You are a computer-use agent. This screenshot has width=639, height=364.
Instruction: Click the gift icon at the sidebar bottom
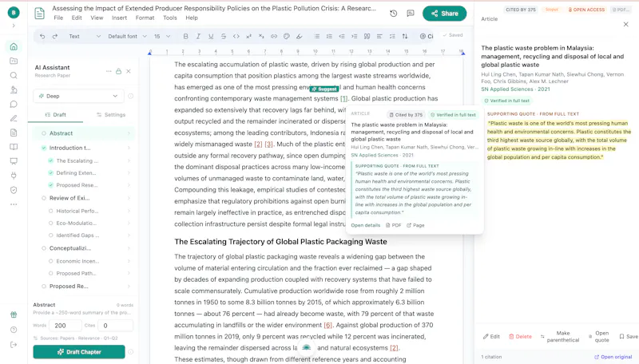point(14,315)
